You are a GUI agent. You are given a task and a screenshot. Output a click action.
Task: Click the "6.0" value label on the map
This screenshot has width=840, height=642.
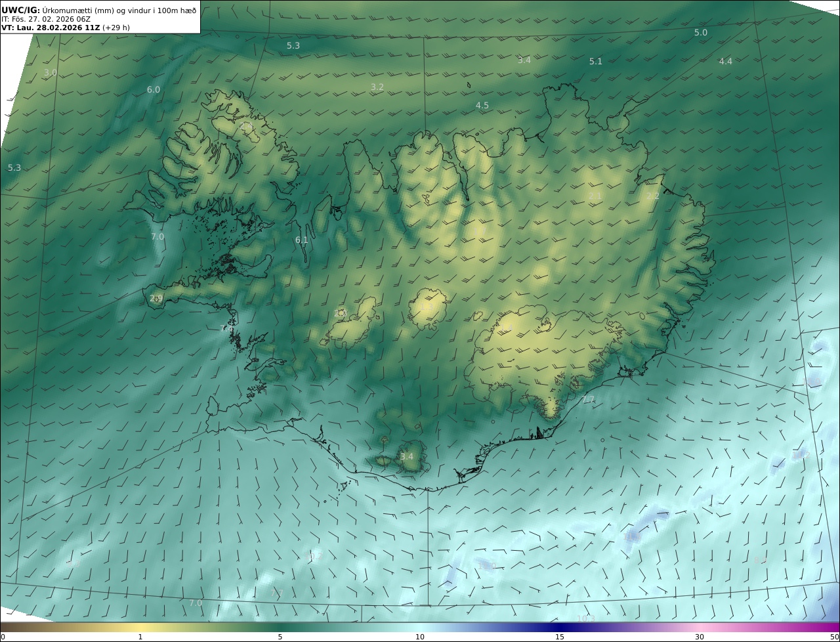click(153, 89)
